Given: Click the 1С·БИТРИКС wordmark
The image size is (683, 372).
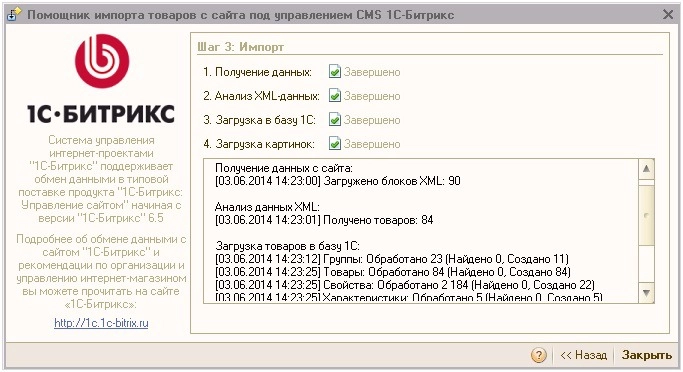Looking at the screenshot, I should point(101,114).
